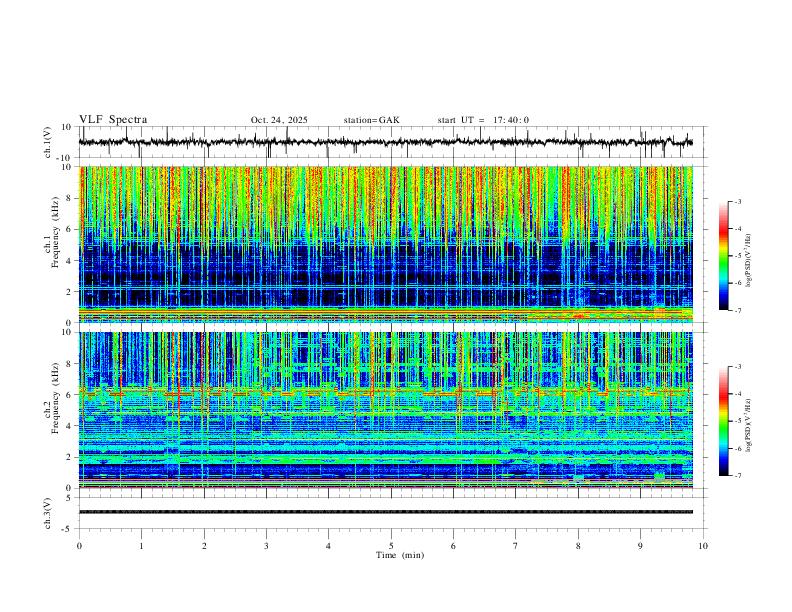The image size is (792, 612).
Task: Click the '-7' label on ch.2 color bar
Action: 737,476
